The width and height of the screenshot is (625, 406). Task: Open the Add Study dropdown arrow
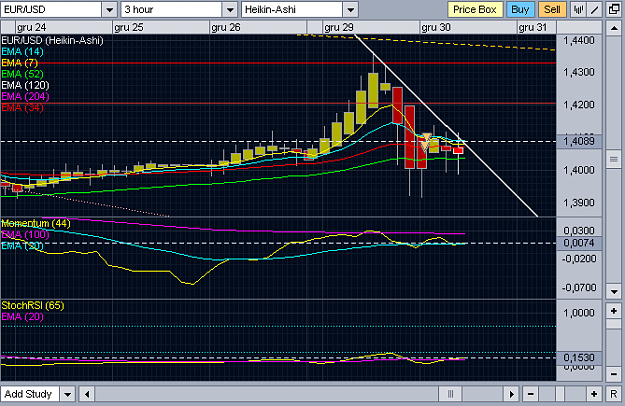[x=67, y=394]
